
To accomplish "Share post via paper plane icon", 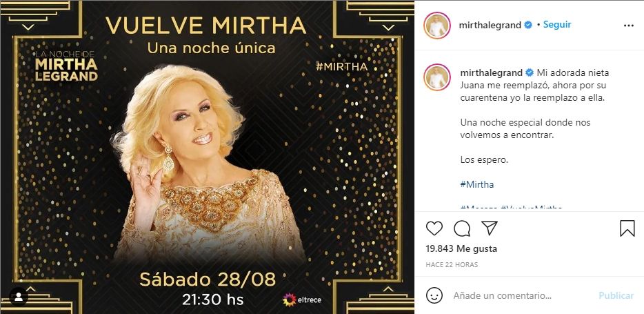I will 490,228.
